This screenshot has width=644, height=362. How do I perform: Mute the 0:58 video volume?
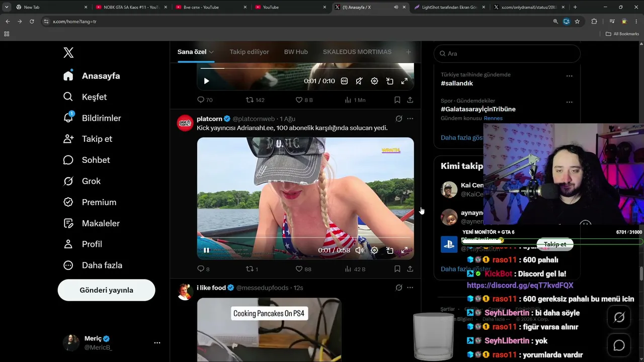(x=359, y=250)
